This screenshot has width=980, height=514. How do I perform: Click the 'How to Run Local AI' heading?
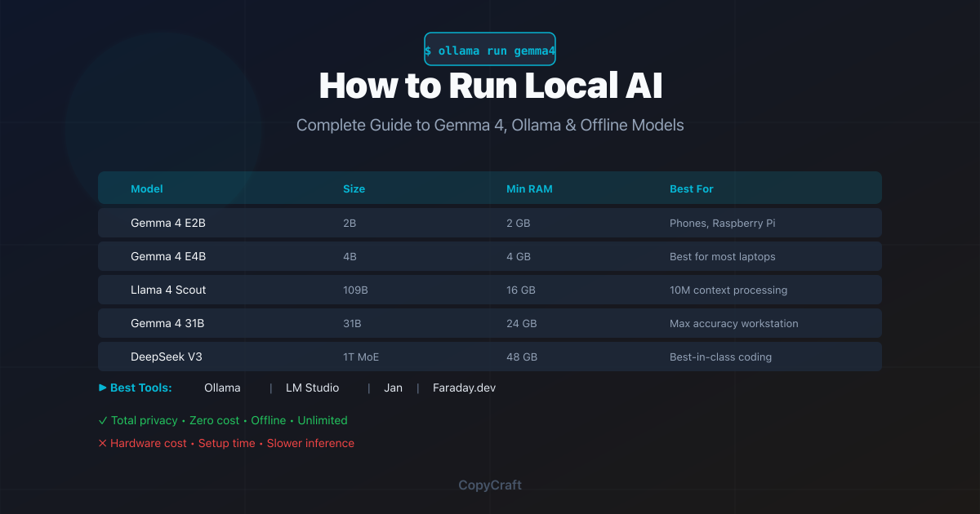pos(490,86)
